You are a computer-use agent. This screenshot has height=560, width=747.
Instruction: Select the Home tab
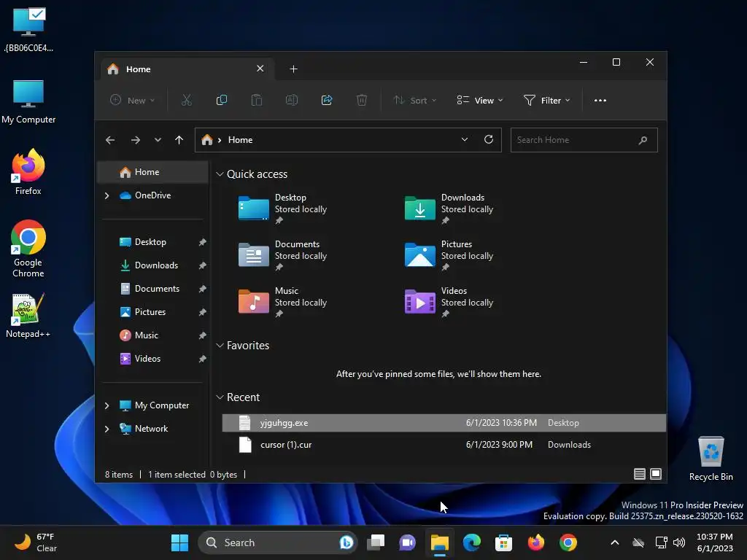click(187, 69)
